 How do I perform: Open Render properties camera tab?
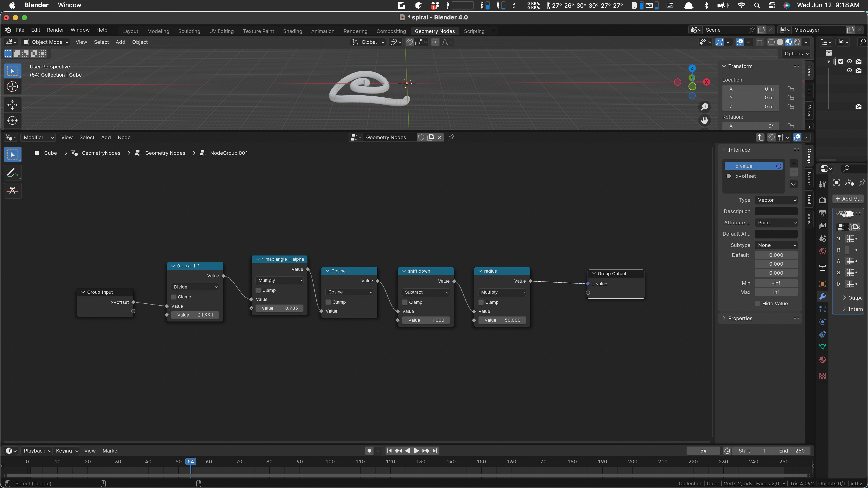click(x=823, y=200)
